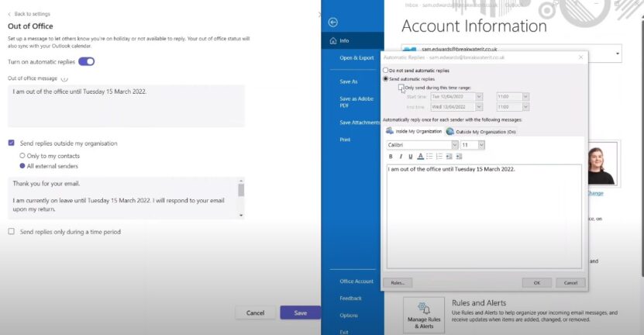644x335 pixels.
Task: Select All external senders option
Action: [x=22, y=166]
